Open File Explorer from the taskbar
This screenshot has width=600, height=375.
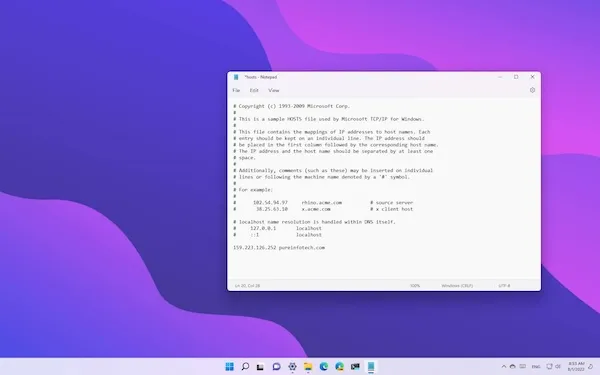coord(308,367)
